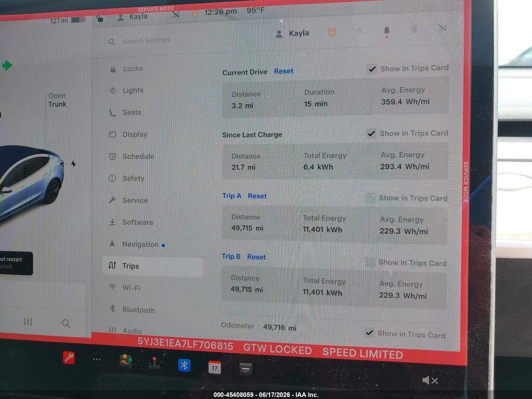Click the Search Settings input field
Viewport: 532px width, 399px height.
click(146, 41)
